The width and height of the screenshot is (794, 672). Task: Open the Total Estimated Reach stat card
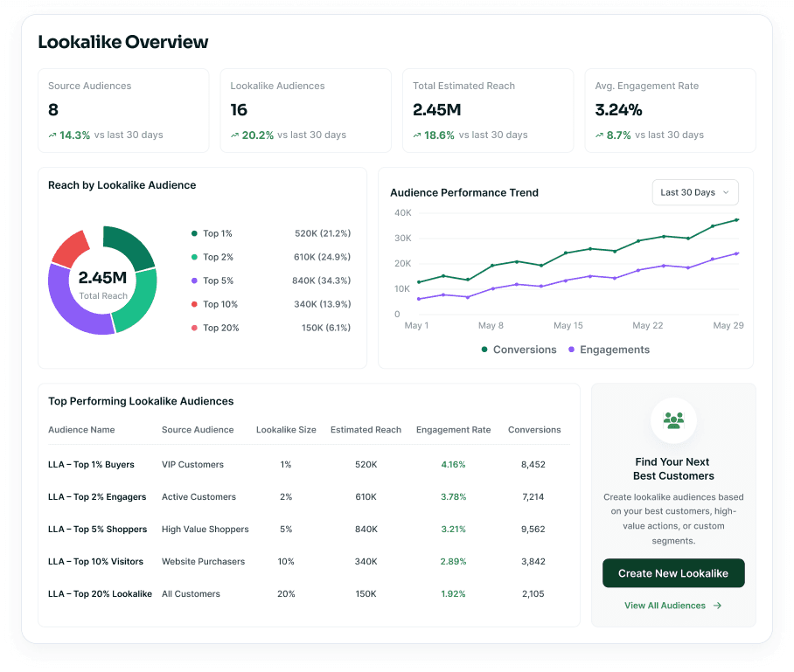[x=488, y=110]
